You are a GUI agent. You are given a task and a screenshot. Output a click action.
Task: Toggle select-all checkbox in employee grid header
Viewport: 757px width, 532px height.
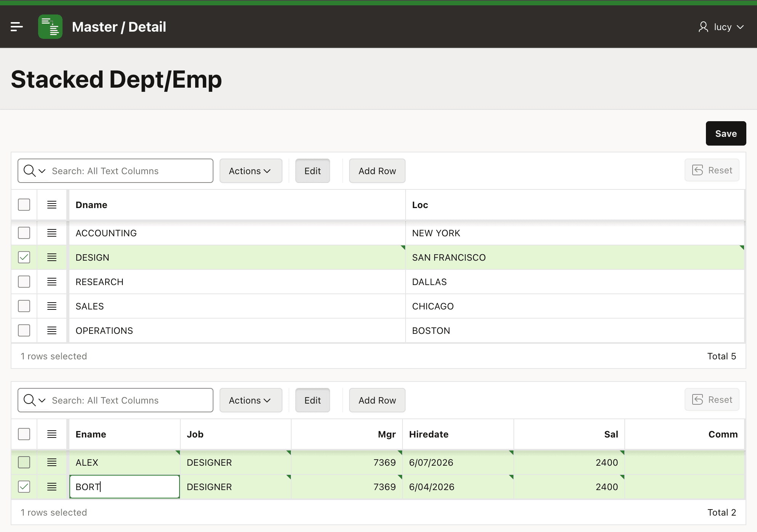pos(24,434)
